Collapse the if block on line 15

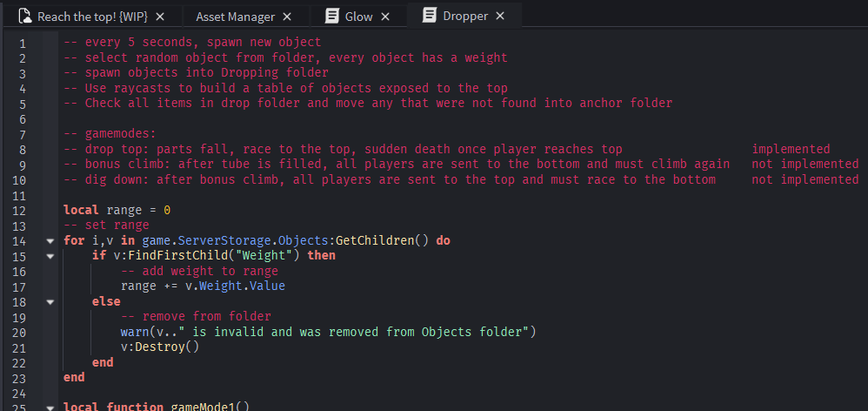click(x=50, y=256)
